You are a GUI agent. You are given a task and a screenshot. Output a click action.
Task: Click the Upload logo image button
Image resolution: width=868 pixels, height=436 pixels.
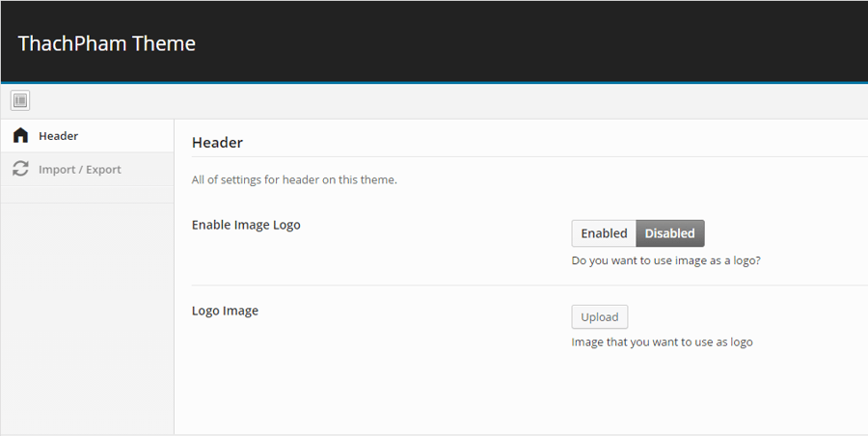coord(600,317)
